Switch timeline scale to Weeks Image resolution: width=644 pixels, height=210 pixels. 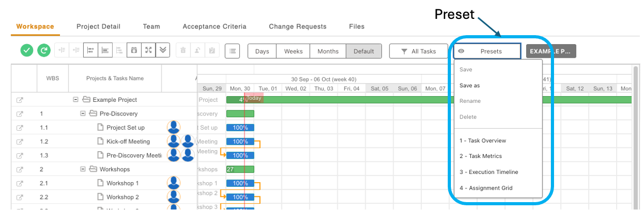293,51
